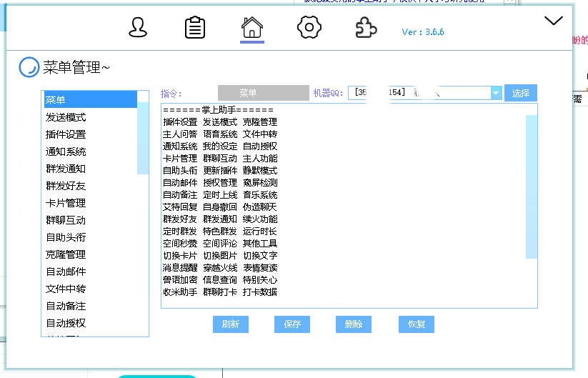Expand the 机器QQ dropdown arrow
The height and width of the screenshot is (378, 588).
pyautogui.click(x=496, y=93)
